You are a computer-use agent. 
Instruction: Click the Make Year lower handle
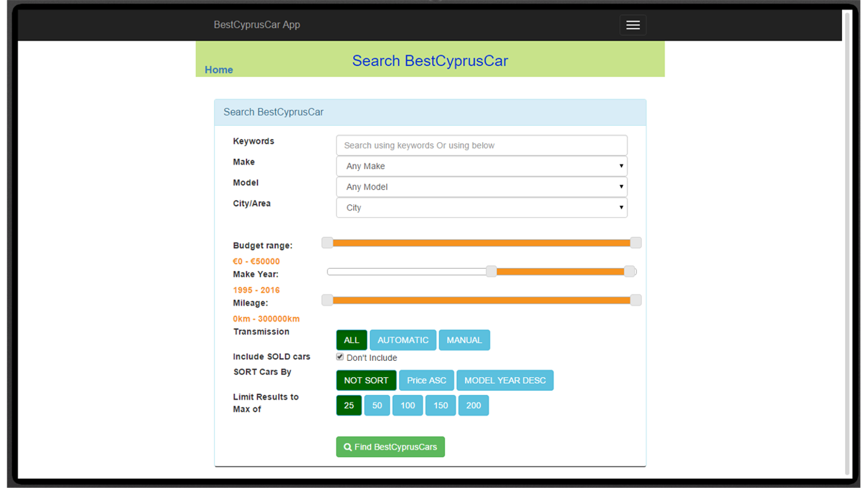[x=491, y=272]
